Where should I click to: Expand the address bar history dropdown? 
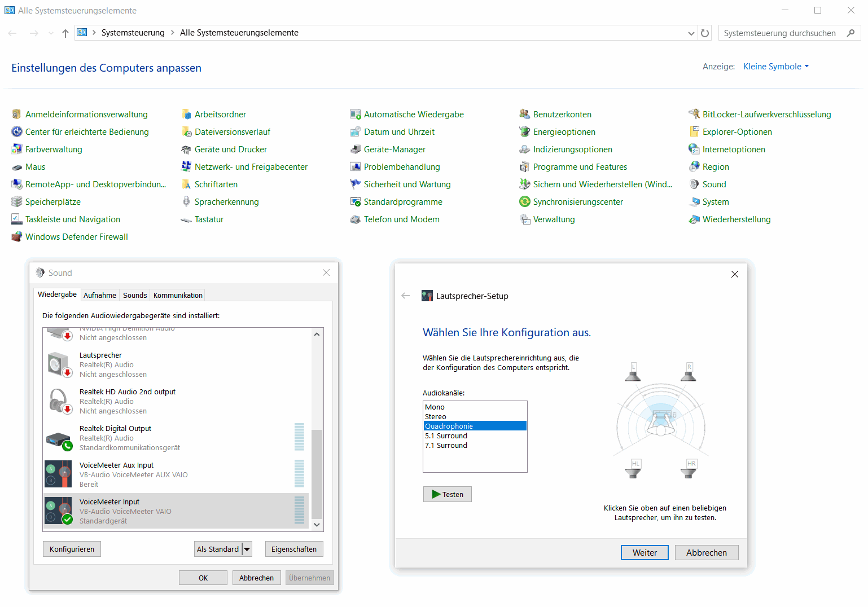click(691, 33)
